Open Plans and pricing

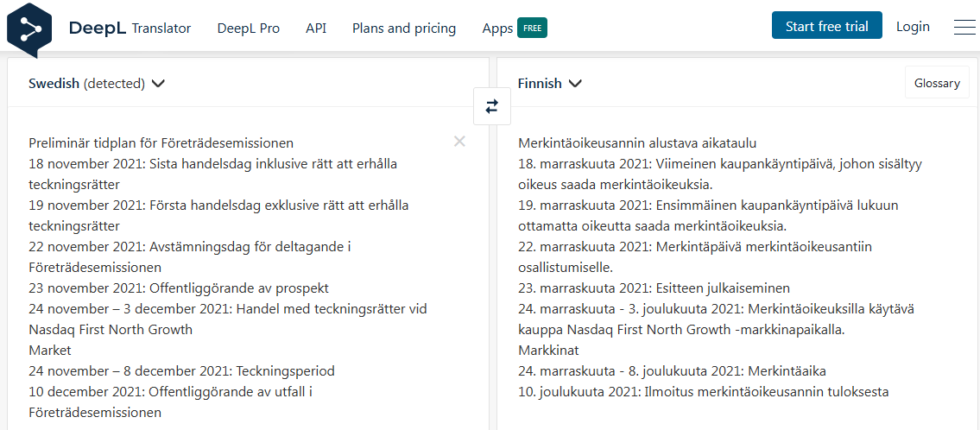click(404, 28)
